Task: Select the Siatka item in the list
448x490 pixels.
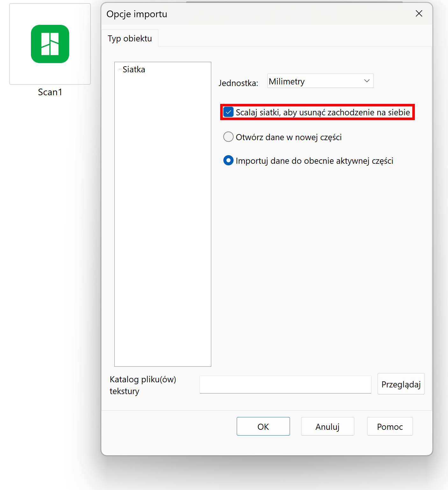Action: point(134,69)
